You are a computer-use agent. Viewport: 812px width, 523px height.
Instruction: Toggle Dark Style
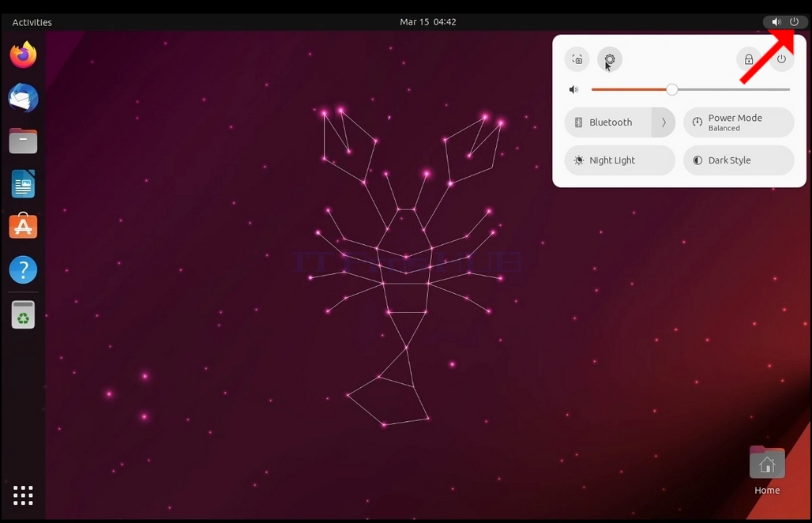[739, 160]
